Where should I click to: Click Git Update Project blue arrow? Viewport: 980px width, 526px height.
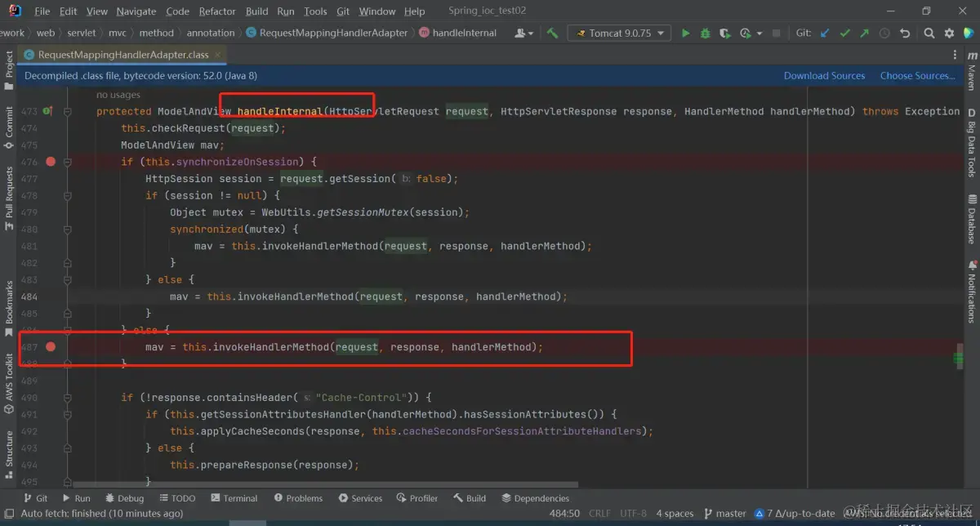(825, 33)
